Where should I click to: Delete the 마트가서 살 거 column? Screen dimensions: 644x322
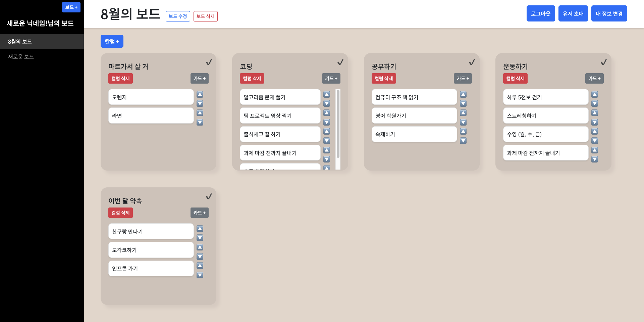pos(120,78)
